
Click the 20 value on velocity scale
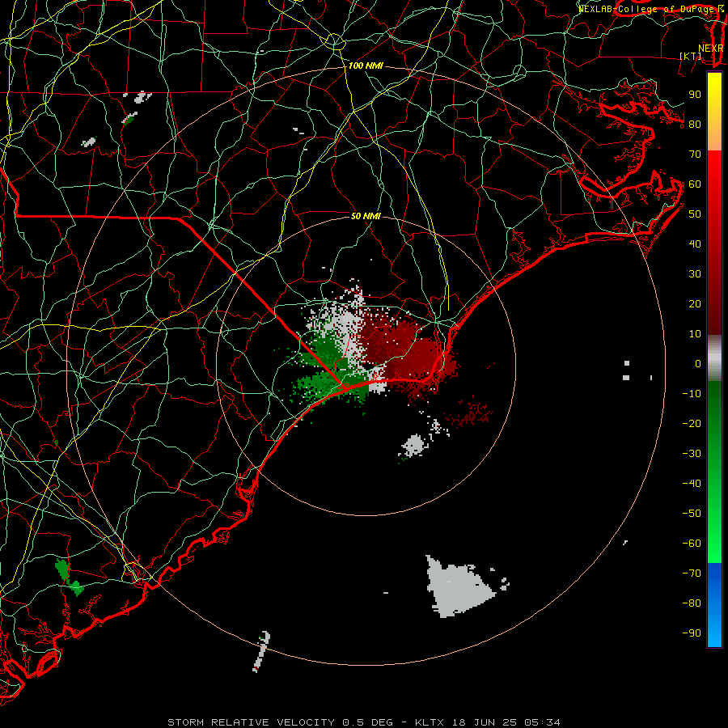(x=695, y=304)
